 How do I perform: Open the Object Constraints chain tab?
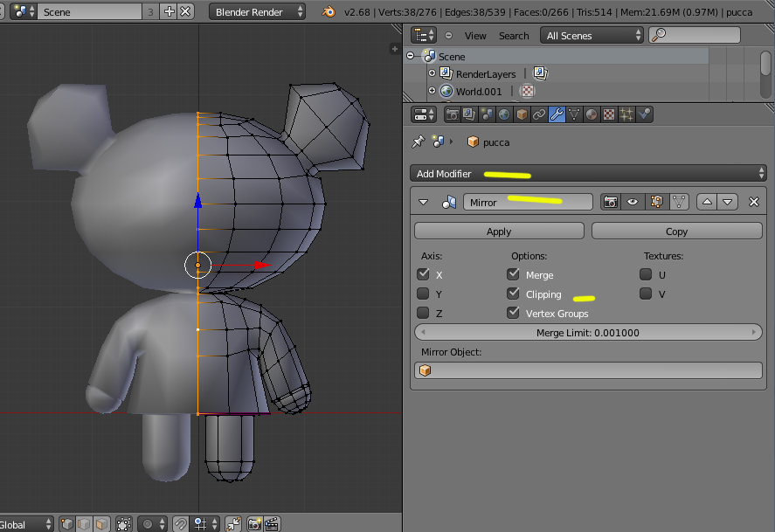(x=539, y=114)
